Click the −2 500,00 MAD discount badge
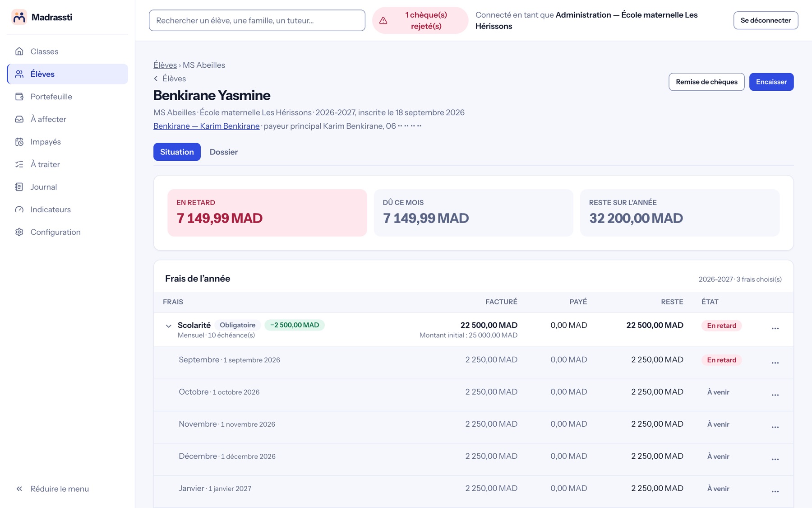The width and height of the screenshot is (812, 508). click(295, 325)
